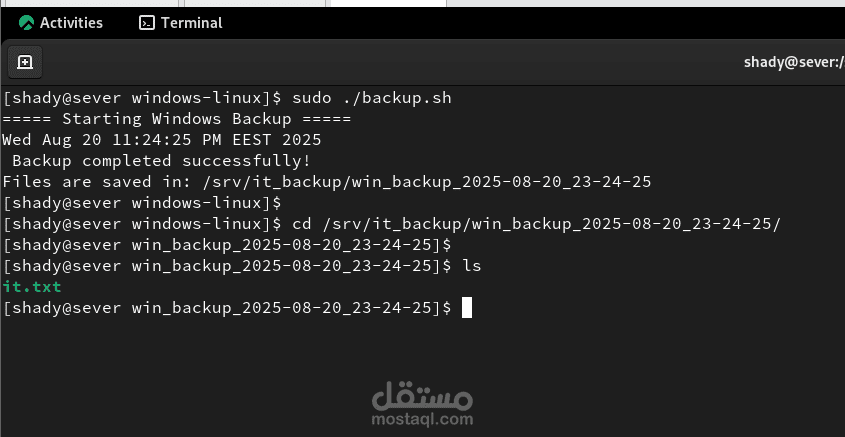Click the Wed Aug 20 timestamp line

tap(161, 140)
